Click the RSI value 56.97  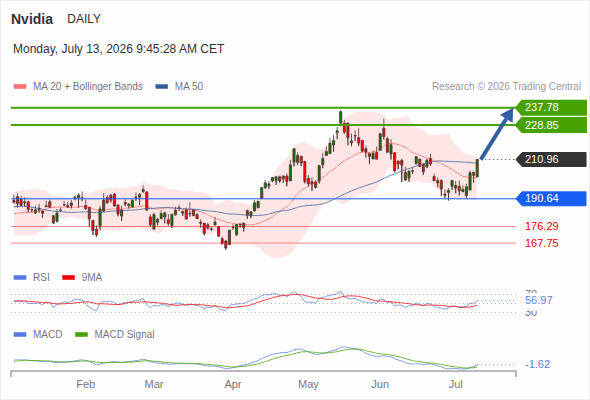pyautogui.click(x=539, y=300)
